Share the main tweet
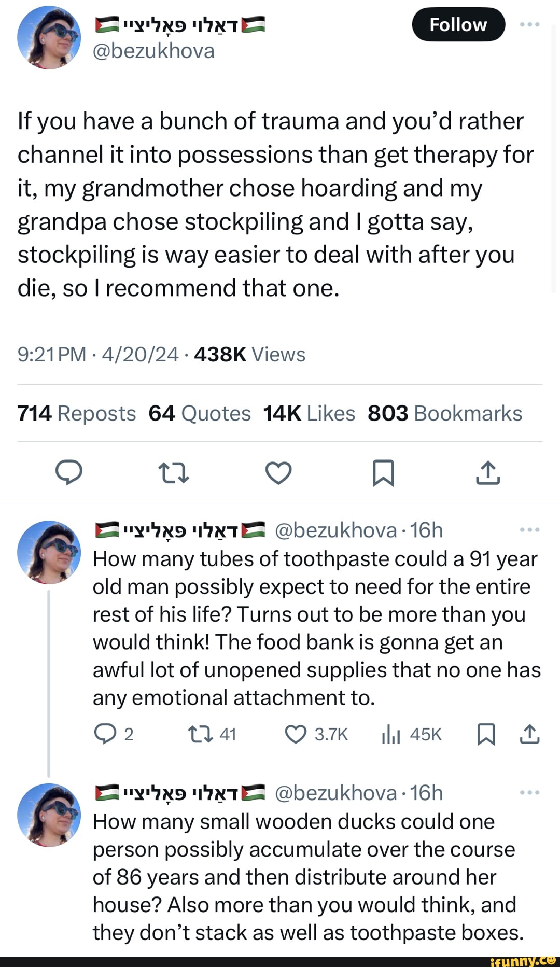560x967 pixels. tap(488, 472)
